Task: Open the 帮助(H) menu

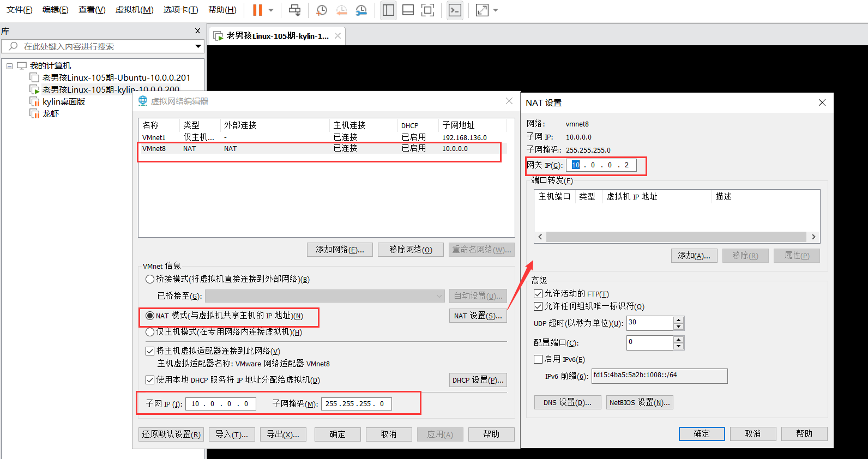Action: point(222,10)
